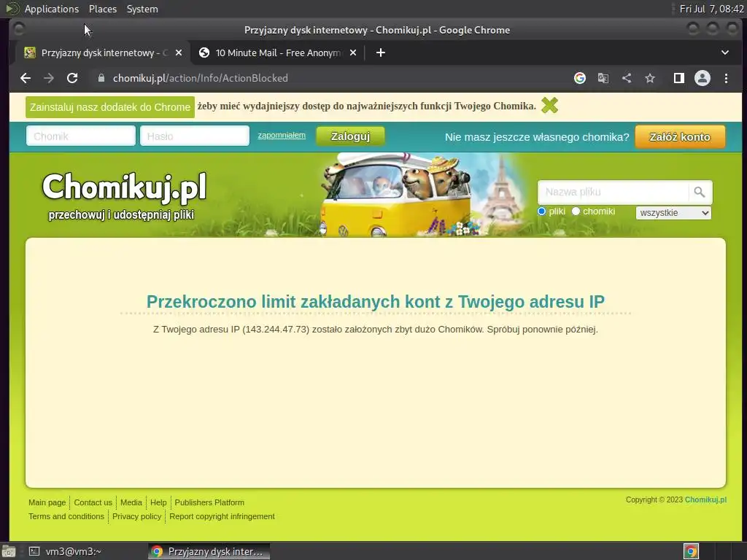Click the address bar URL
This screenshot has height=560, width=747.
click(200, 78)
